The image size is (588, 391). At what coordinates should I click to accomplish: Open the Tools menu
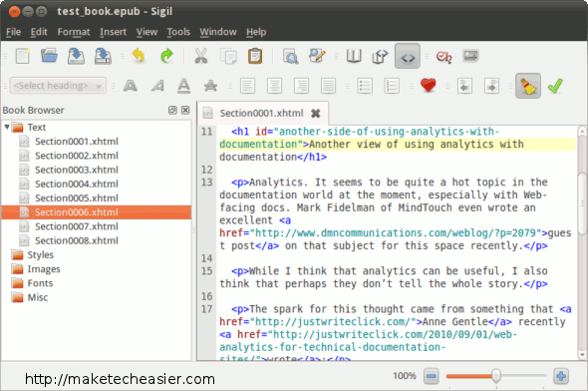pyautogui.click(x=178, y=32)
